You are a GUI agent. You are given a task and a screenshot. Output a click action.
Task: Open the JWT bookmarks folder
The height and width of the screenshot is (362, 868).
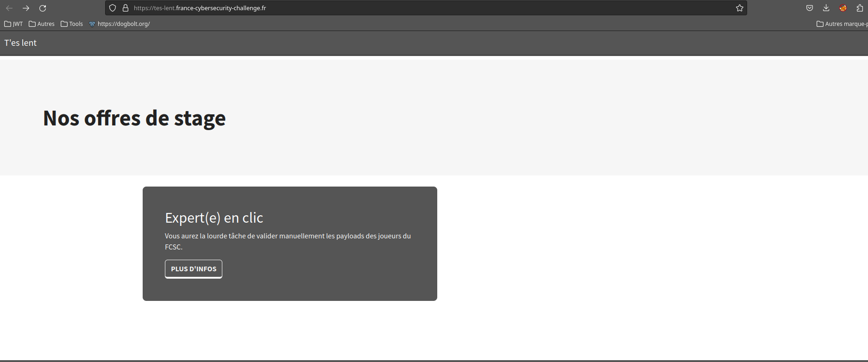pyautogui.click(x=13, y=24)
